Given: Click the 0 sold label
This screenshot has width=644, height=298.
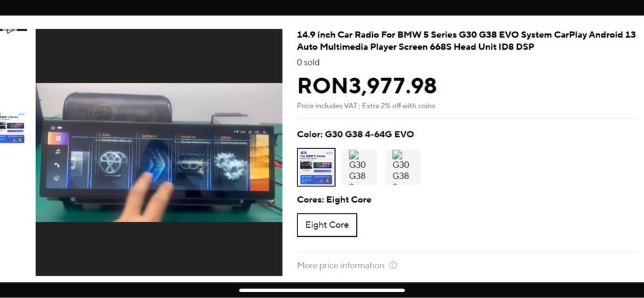Looking at the screenshot, I should [308, 62].
